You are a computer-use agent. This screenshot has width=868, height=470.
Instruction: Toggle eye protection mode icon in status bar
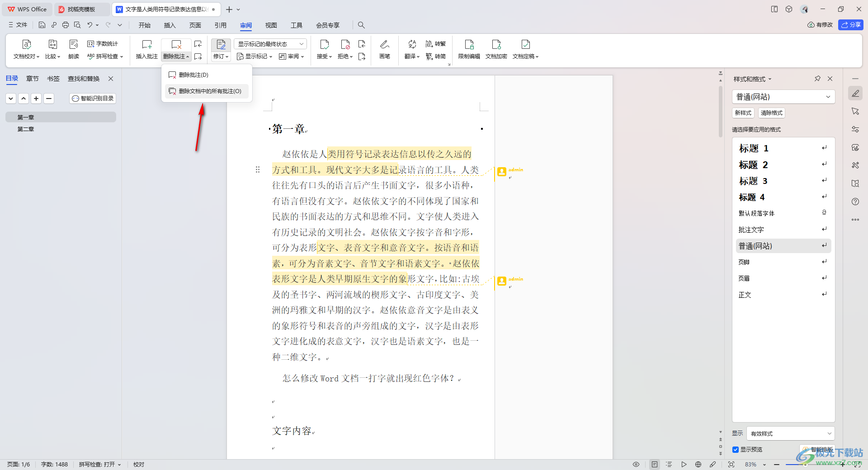click(636, 465)
